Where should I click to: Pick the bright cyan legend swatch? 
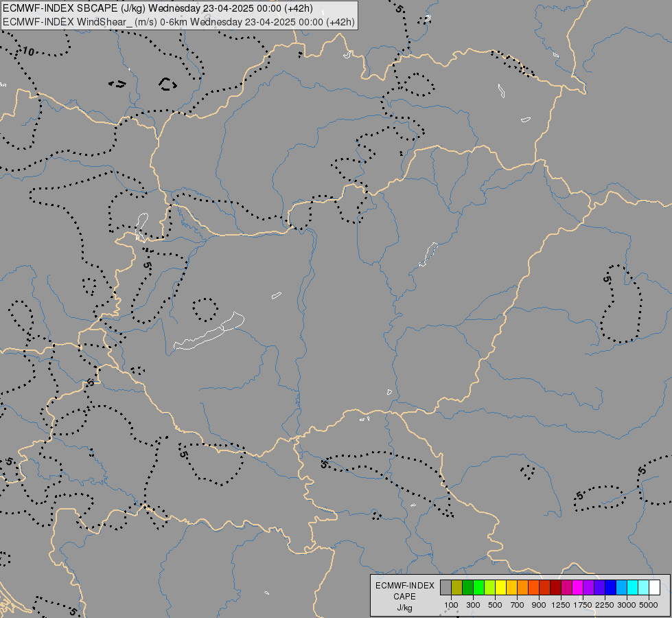(x=633, y=587)
